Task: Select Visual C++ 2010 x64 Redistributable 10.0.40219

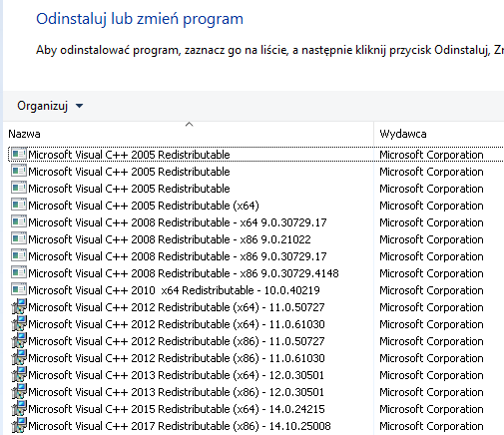Action: point(174,290)
